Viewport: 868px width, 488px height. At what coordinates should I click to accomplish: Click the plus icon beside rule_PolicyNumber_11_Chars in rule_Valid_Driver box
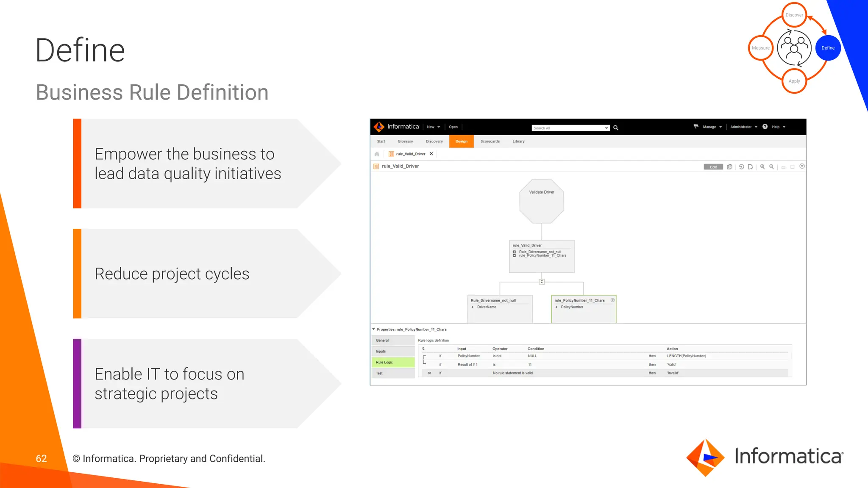coord(514,255)
